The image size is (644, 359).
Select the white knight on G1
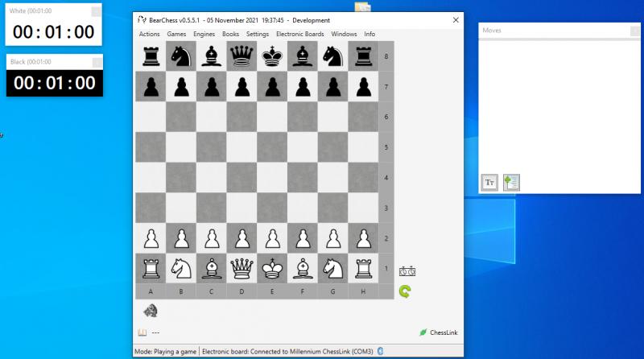332,267
